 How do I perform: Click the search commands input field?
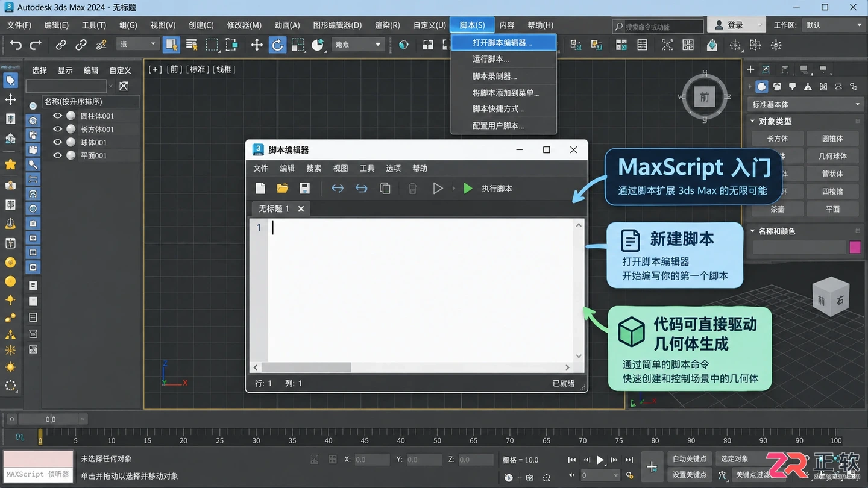658,27
